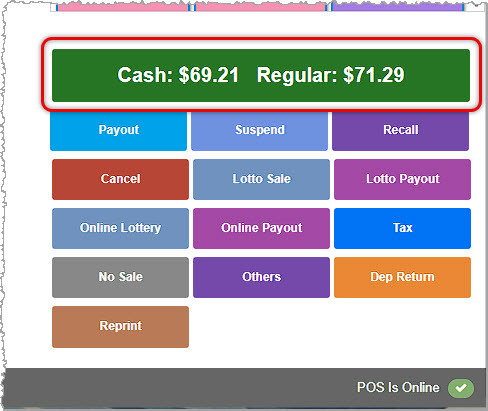This screenshot has height=411, width=488.
Task: Reprint the last receipt
Action: coord(120,327)
